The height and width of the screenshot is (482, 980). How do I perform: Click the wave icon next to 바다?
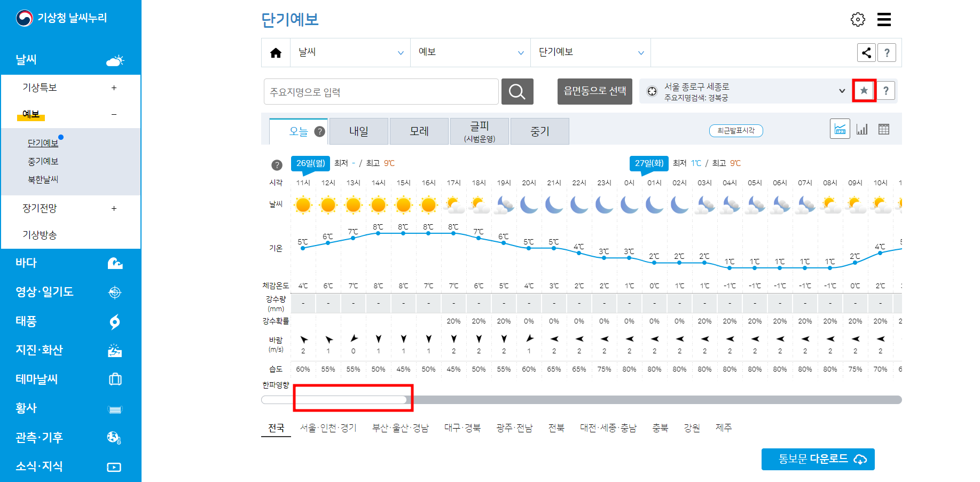point(114,263)
